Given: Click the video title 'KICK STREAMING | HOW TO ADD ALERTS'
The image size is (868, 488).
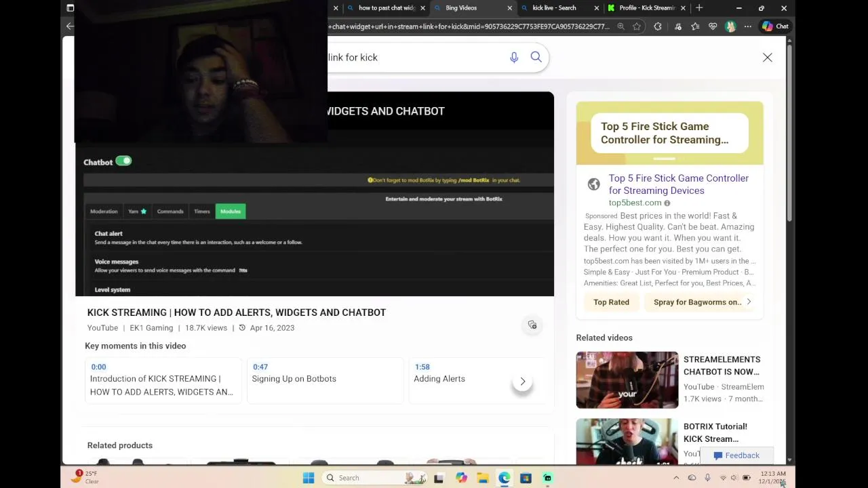Looking at the screenshot, I should pos(237,312).
